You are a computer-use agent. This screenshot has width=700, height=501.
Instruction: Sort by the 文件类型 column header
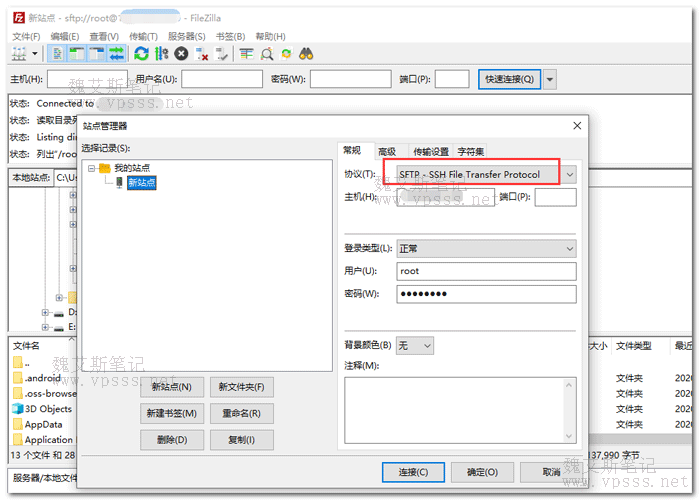click(634, 346)
